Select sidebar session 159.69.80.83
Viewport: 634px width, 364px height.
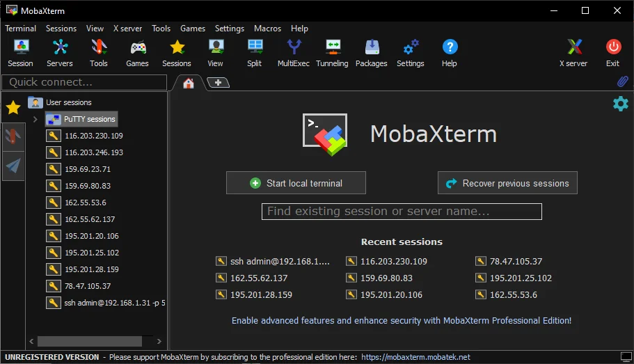coord(78,186)
